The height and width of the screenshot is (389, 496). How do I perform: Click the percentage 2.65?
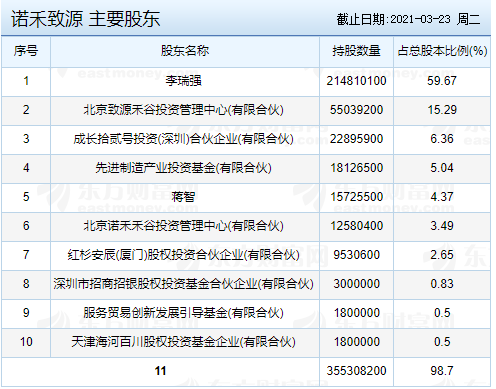[442, 255]
